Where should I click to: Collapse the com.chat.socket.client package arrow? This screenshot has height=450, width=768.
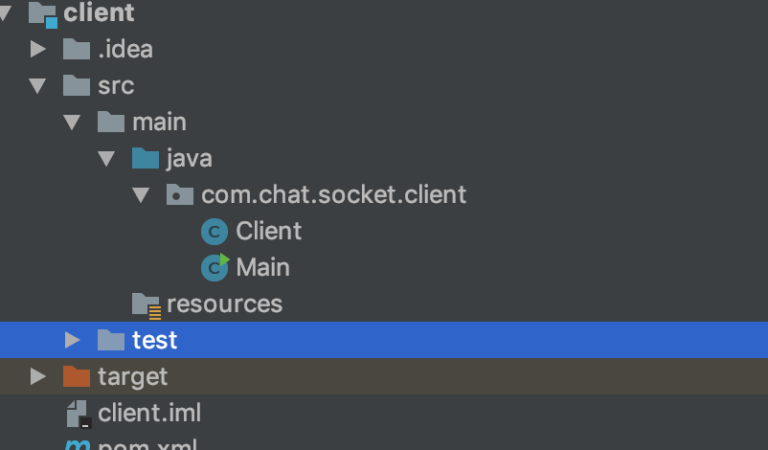pyautogui.click(x=141, y=195)
